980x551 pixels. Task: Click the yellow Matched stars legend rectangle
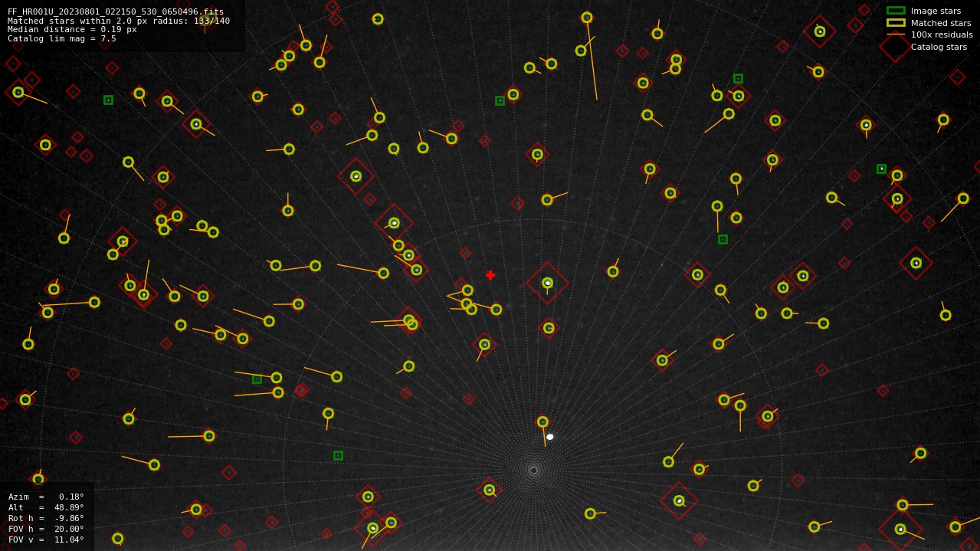tap(896, 23)
